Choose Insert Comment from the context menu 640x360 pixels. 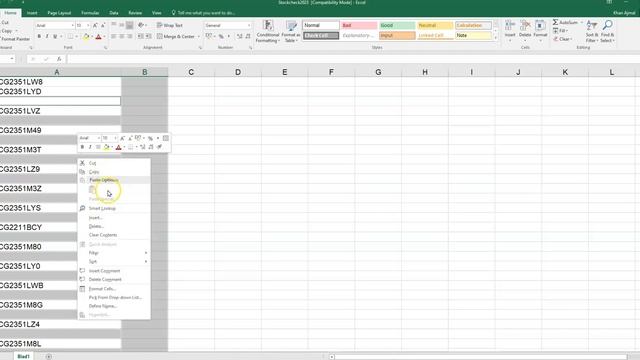pyautogui.click(x=114, y=271)
